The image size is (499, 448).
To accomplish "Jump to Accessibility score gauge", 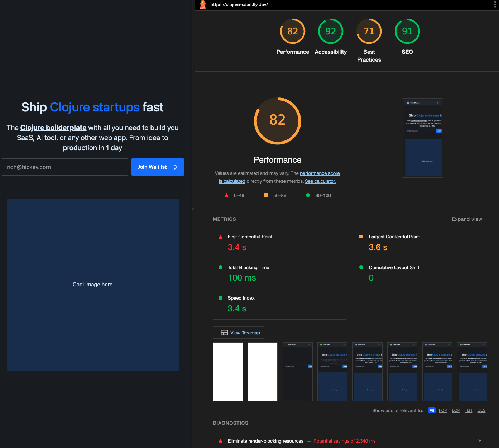I will point(331,31).
